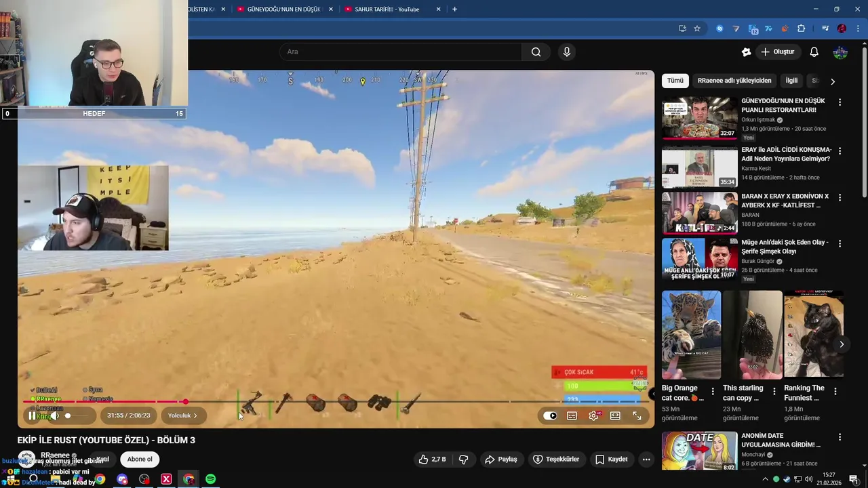Close the GÜNEYDOĞU'NUN EN DÜŞÜK tab
Image resolution: width=868 pixels, height=488 pixels.
pyautogui.click(x=331, y=9)
